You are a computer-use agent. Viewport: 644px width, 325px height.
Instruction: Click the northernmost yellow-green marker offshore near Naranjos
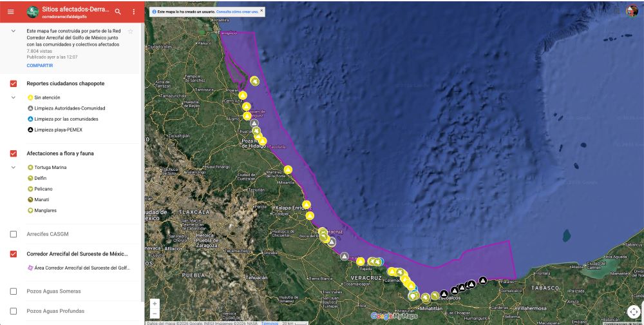(255, 81)
